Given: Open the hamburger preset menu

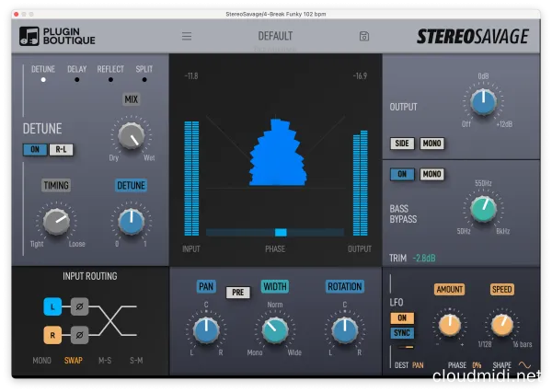Looking at the screenshot, I should (187, 36).
